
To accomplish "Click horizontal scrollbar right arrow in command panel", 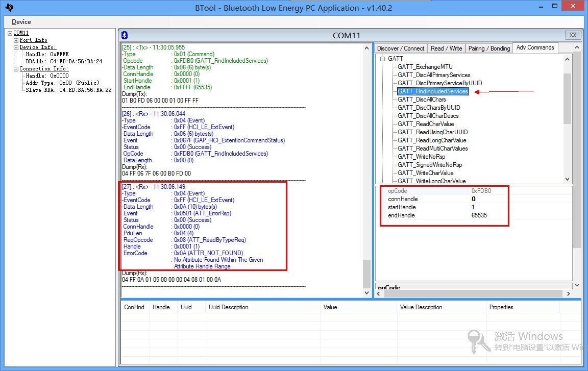I will (569, 294).
